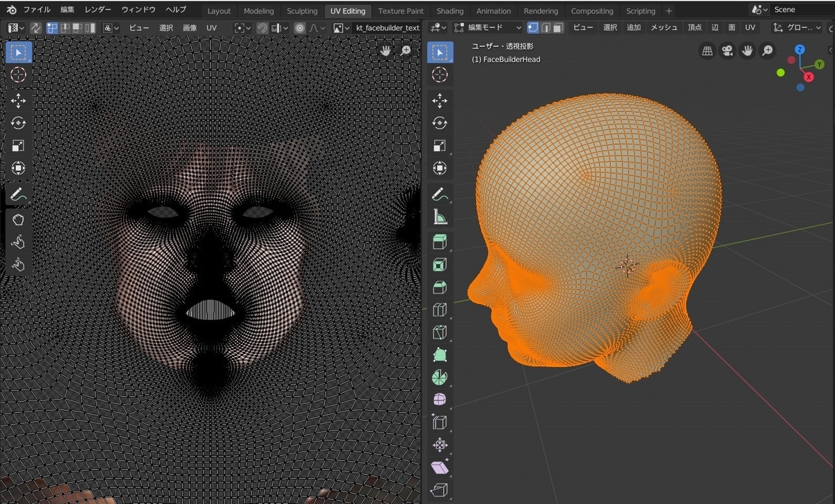Open the ファイル menu
Viewport: 835px width, 504px height.
point(36,10)
